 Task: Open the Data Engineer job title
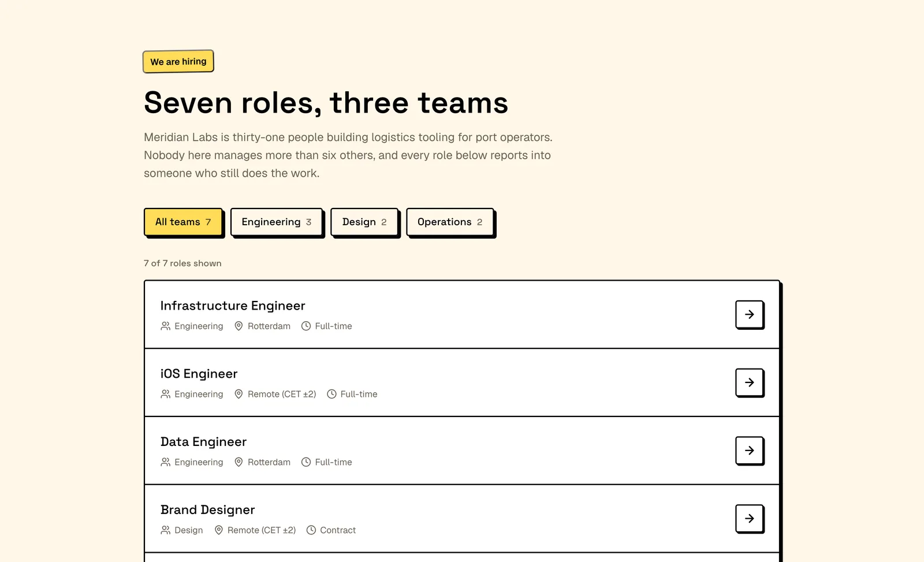point(203,442)
